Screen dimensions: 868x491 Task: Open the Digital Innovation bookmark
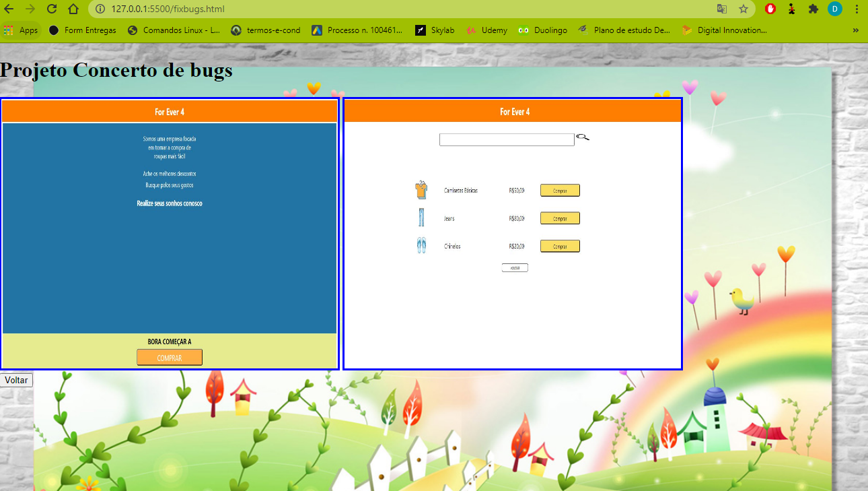tap(724, 30)
